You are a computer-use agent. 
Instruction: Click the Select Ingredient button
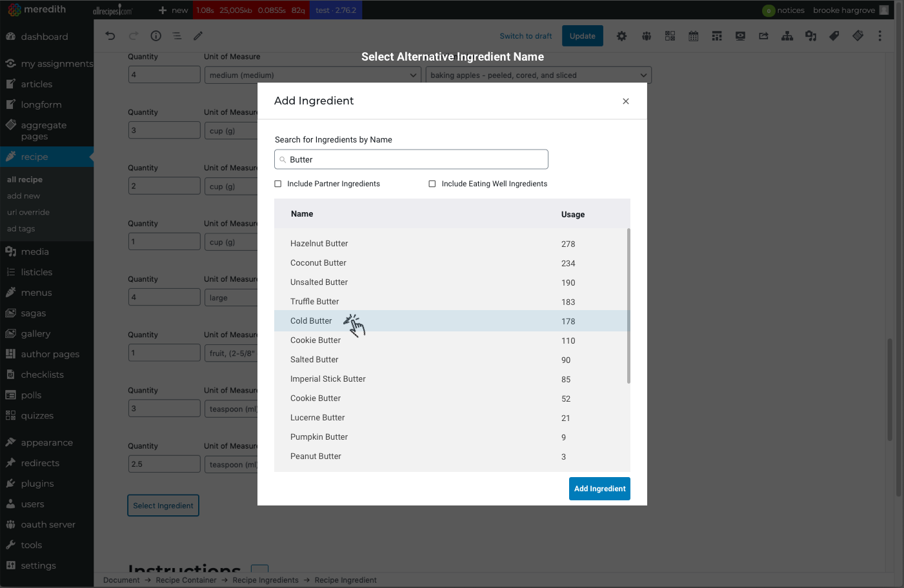coord(163,506)
